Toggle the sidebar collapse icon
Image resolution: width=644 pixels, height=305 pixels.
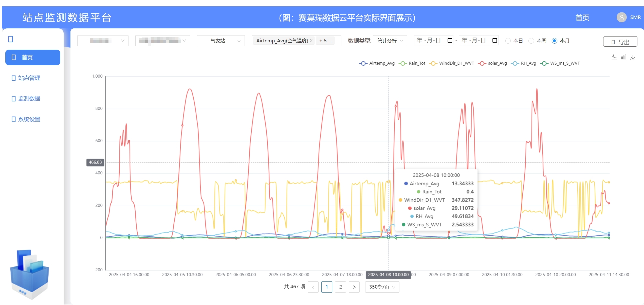point(11,39)
